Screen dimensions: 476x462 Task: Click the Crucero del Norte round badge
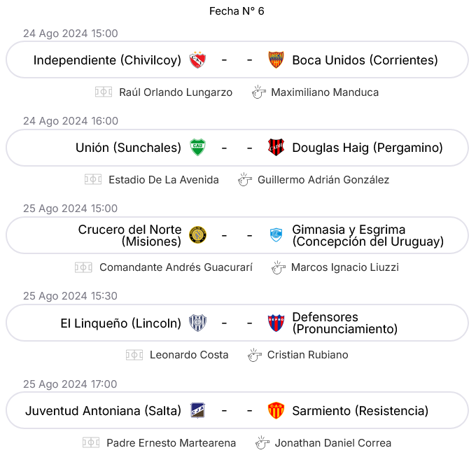197,235
